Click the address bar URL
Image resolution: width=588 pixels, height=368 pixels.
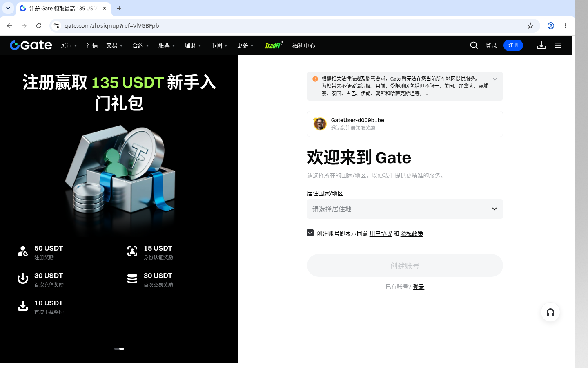(112, 26)
